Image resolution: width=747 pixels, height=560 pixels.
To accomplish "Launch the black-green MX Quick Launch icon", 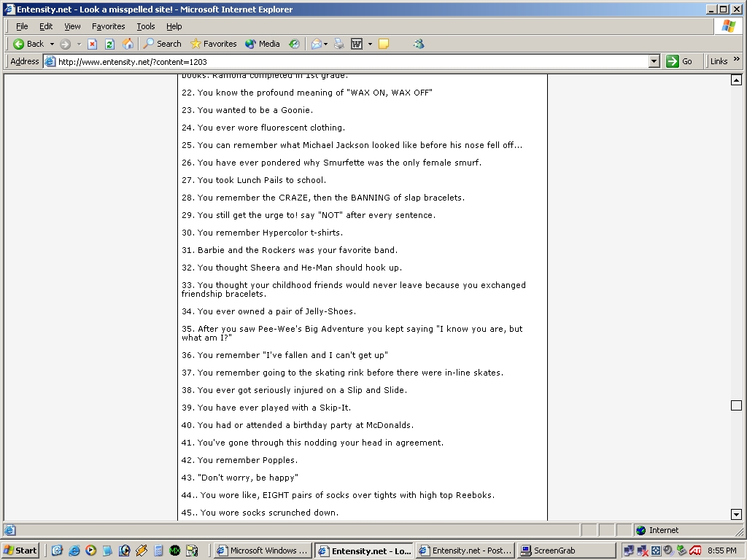I will pos(175,551).
